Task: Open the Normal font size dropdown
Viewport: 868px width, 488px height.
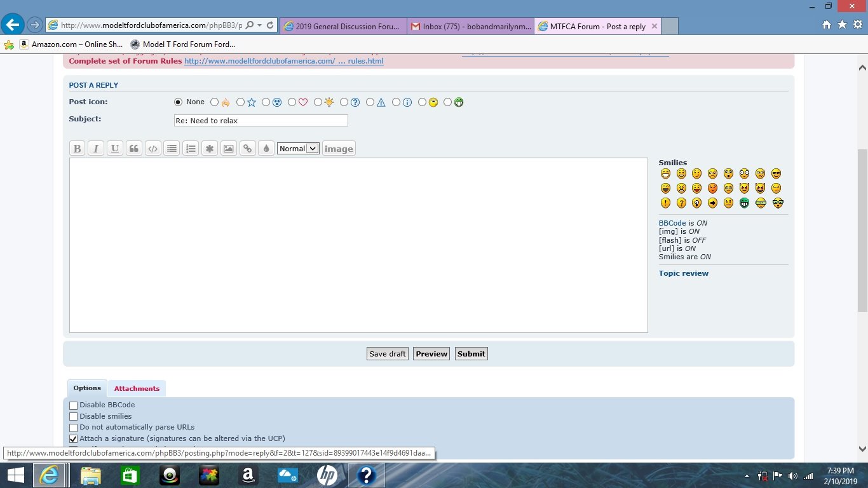Action: click(x=298, y=149)
